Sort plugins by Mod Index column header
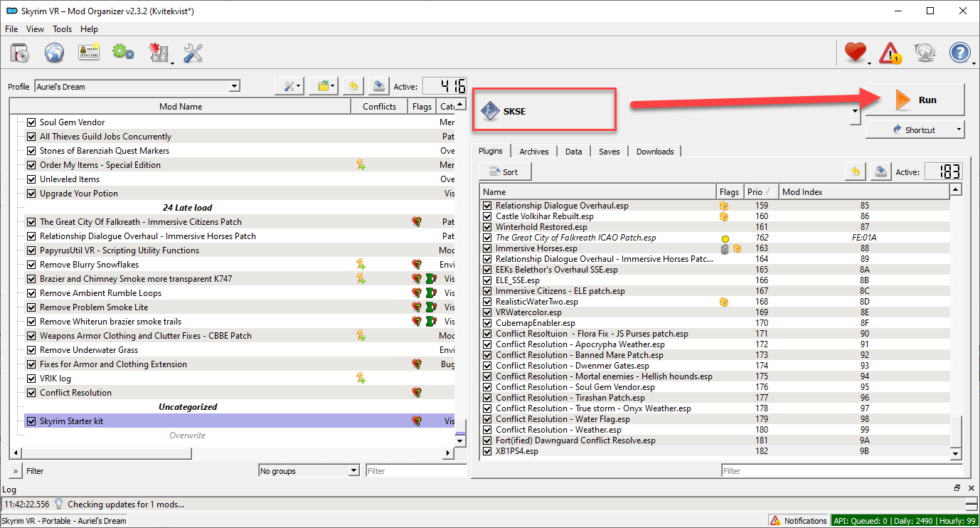 [864, 191]
